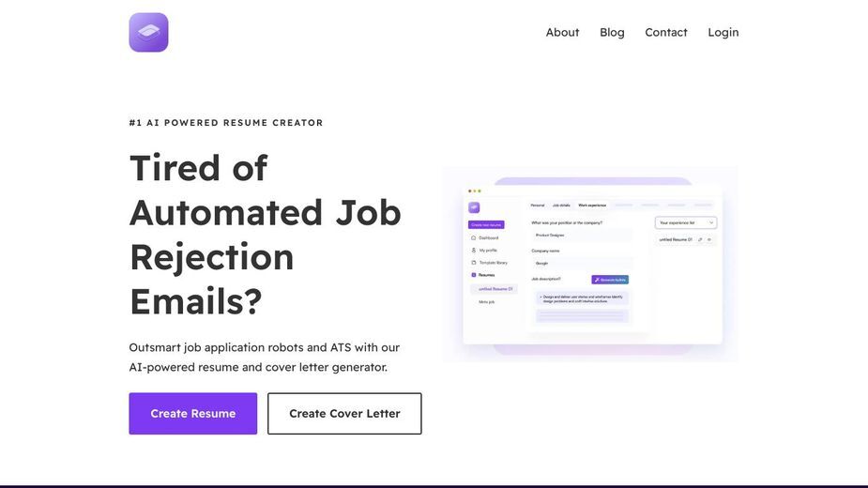Click the Product Designer position input field
The height and width of the screenshot is (488, 868).
click(x=581, y=236)
